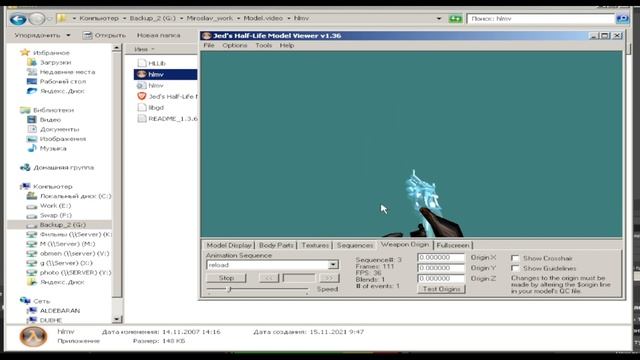Click the Origin X input field

coord(441,258)
